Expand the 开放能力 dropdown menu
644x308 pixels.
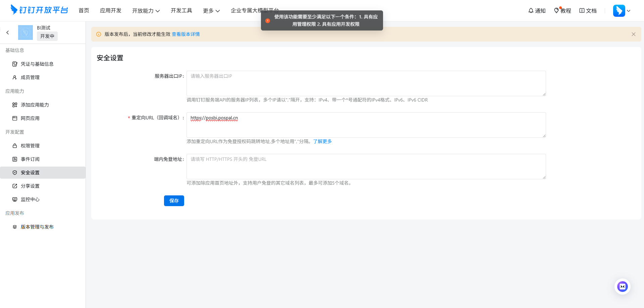(x=146, y=10)
